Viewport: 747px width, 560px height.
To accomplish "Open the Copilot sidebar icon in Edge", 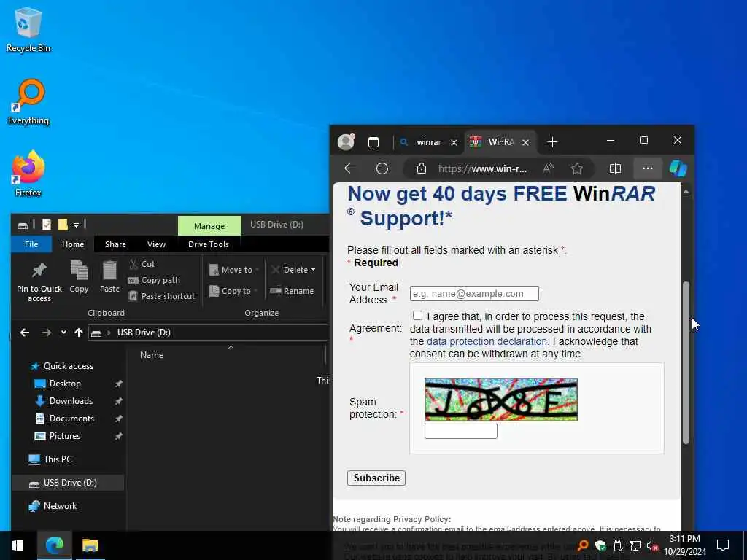I will pos(678,168).
